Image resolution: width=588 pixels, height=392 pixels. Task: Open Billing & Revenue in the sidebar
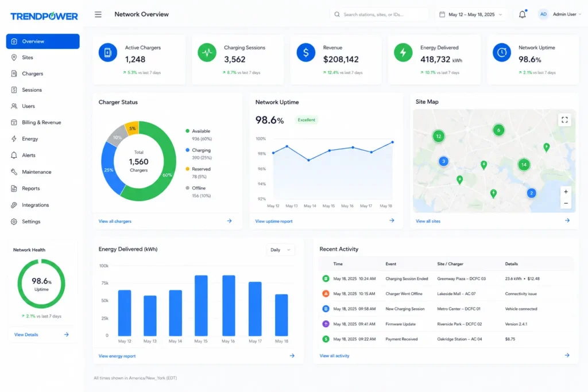[x=42, y=122]
